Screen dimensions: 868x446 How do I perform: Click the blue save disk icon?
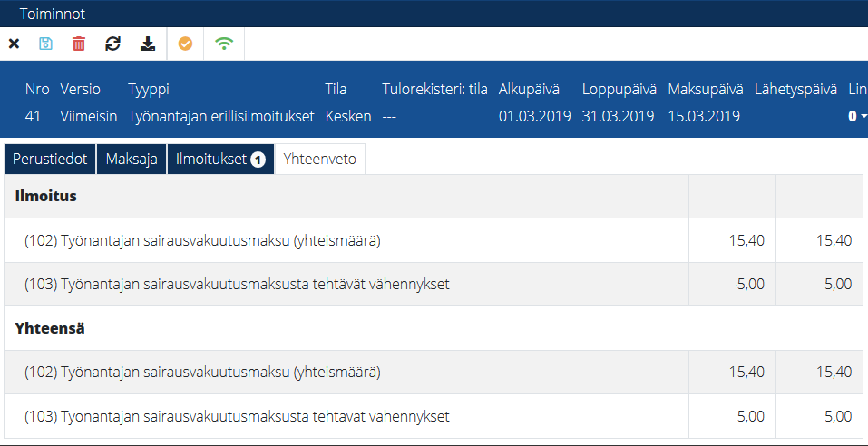point(46,44)
